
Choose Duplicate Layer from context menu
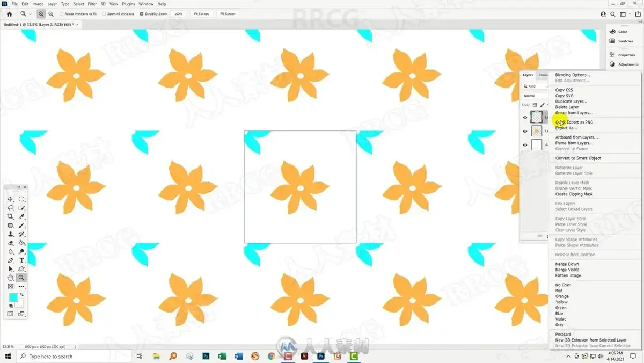571,101
